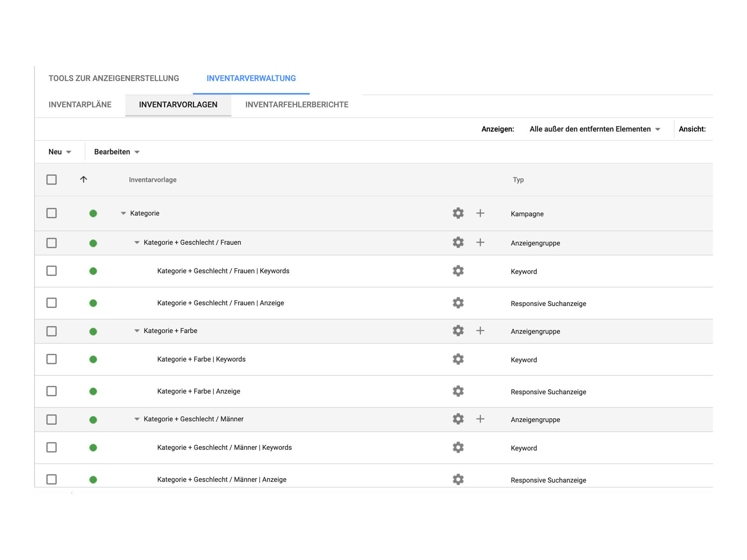Click plus icon in Kategorie campaign row

coord(480,213)
